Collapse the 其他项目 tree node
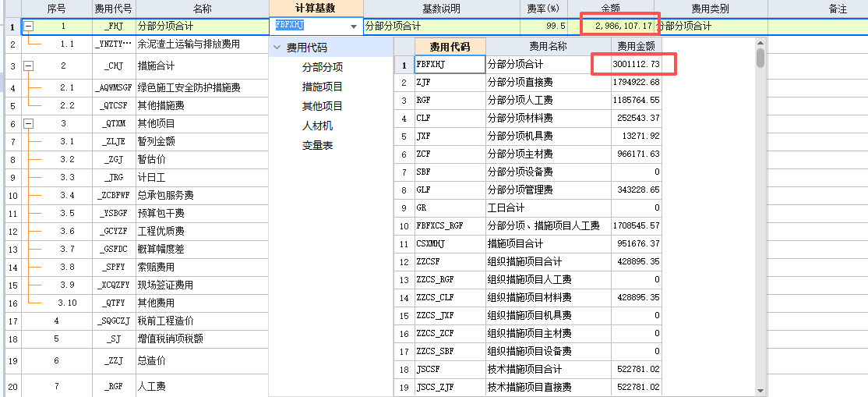Screen dimensions: 868x397 point(29,124)
